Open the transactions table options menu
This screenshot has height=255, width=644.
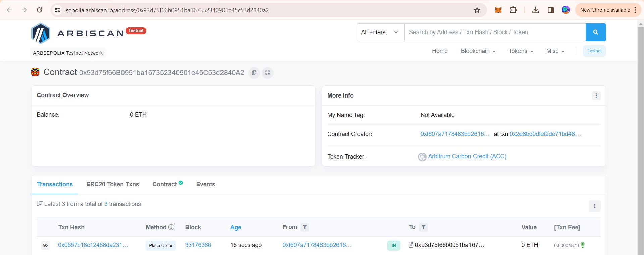[x=595, y=206]
